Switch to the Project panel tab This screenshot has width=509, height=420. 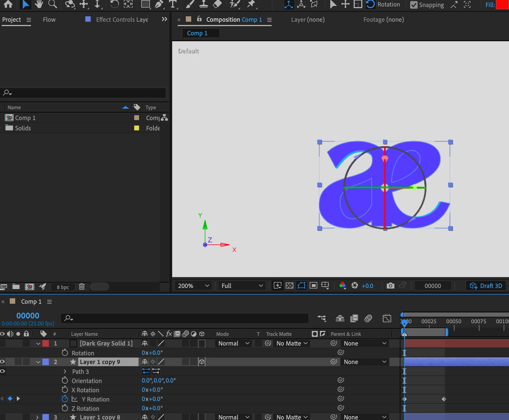pos(11,20)
